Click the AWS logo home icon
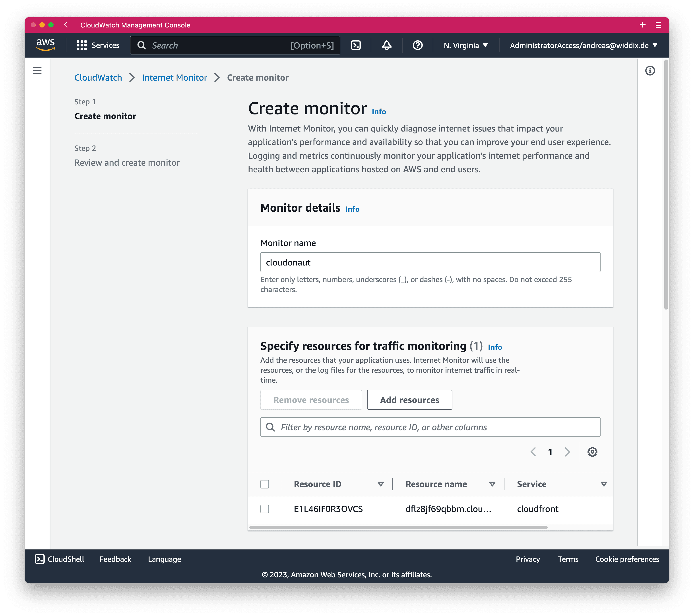This screenshot has width=694, height=616. point(45,45)
